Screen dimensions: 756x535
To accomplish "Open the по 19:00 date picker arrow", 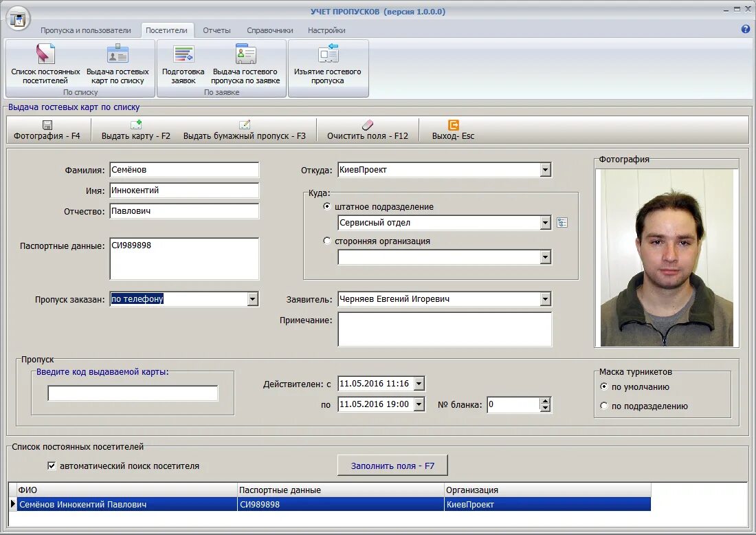I will [419, 404].
